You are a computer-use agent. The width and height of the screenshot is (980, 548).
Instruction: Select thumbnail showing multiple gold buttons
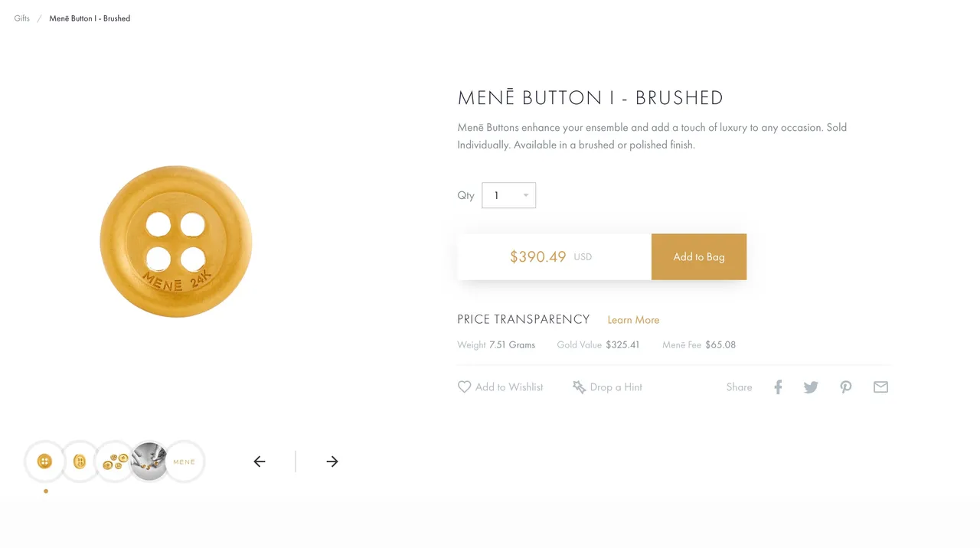coord(115,462)
